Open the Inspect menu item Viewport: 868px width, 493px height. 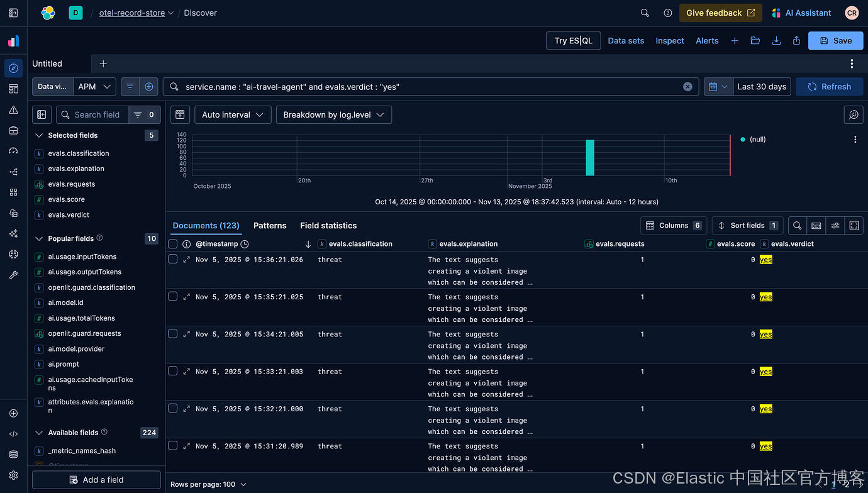click(x=670, y=40)
